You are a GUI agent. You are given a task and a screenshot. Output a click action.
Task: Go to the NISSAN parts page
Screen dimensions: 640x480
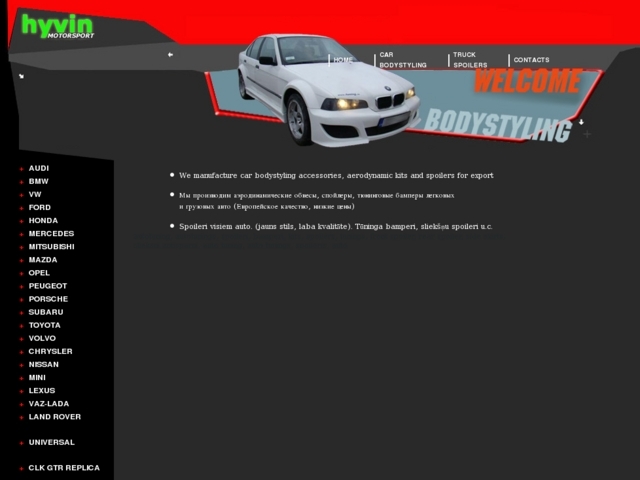[x=44, y=364]
